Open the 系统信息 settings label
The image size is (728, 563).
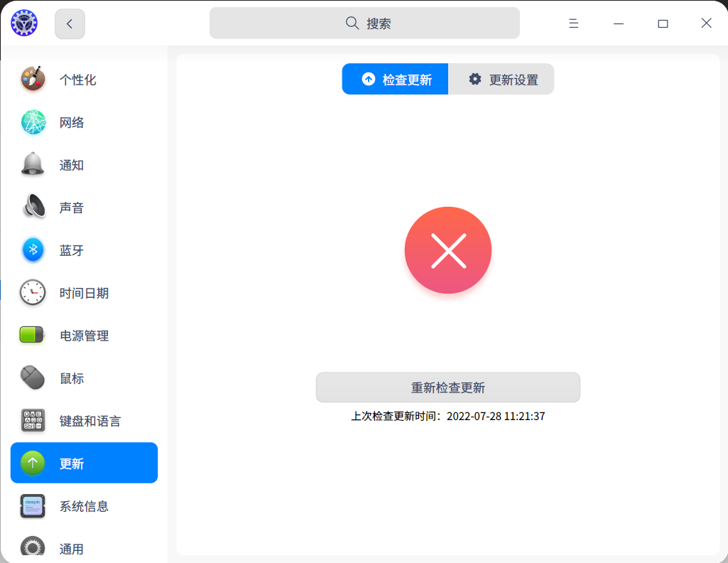(84, 506)
